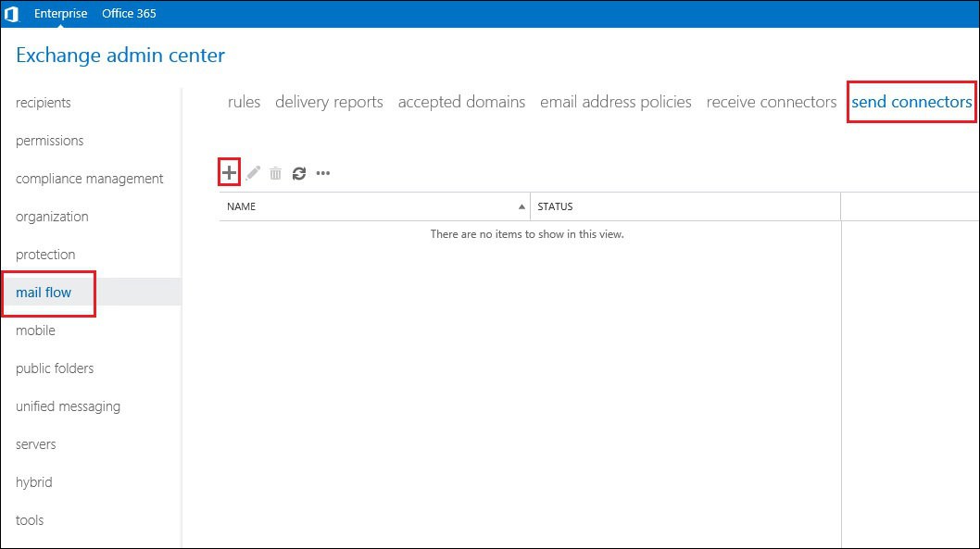Go to recipients in the sidebar
Screen dimensions: 980x549
44,103
